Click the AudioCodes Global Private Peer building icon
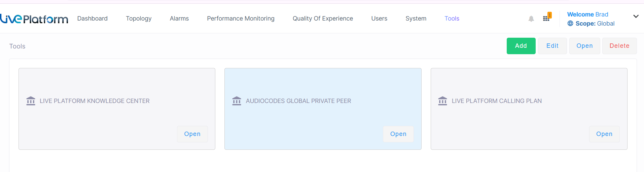The image size is (644, 172). pos(237,101)
